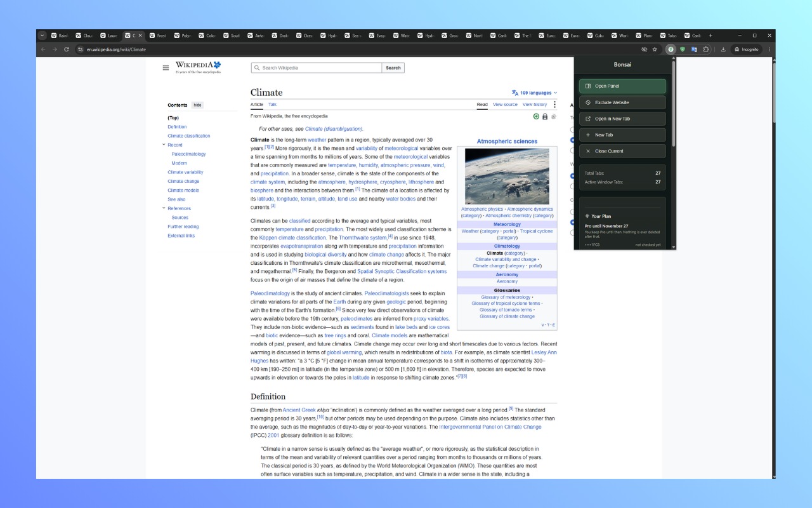
Task: Open the 169 languages dropdown
Action: pyautogui.click(x=535, y=93)
